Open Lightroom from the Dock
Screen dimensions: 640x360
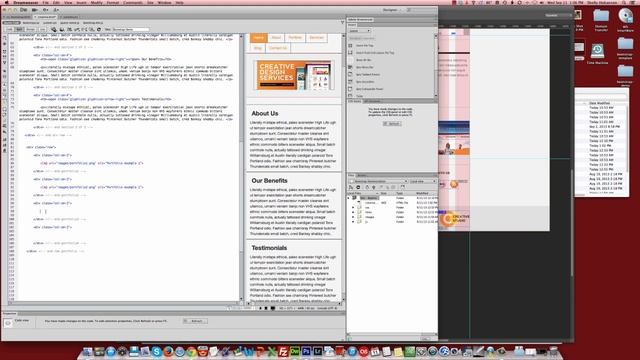(x=317, y=351)
